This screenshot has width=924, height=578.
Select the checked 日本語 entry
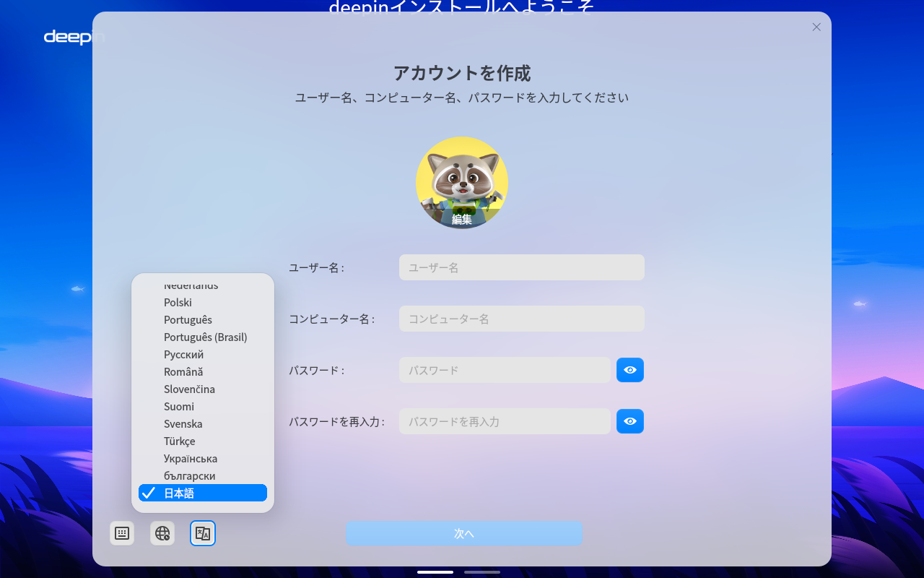tap(203, 493)
